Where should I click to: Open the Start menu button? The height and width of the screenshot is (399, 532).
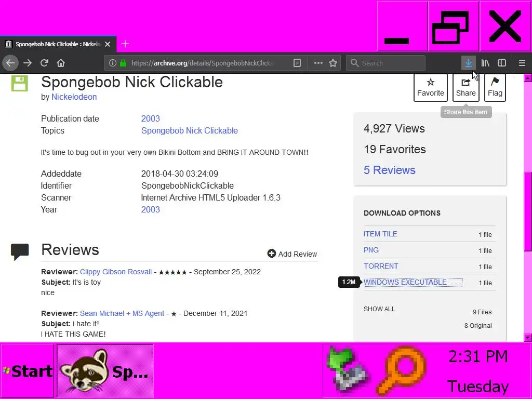27,371
